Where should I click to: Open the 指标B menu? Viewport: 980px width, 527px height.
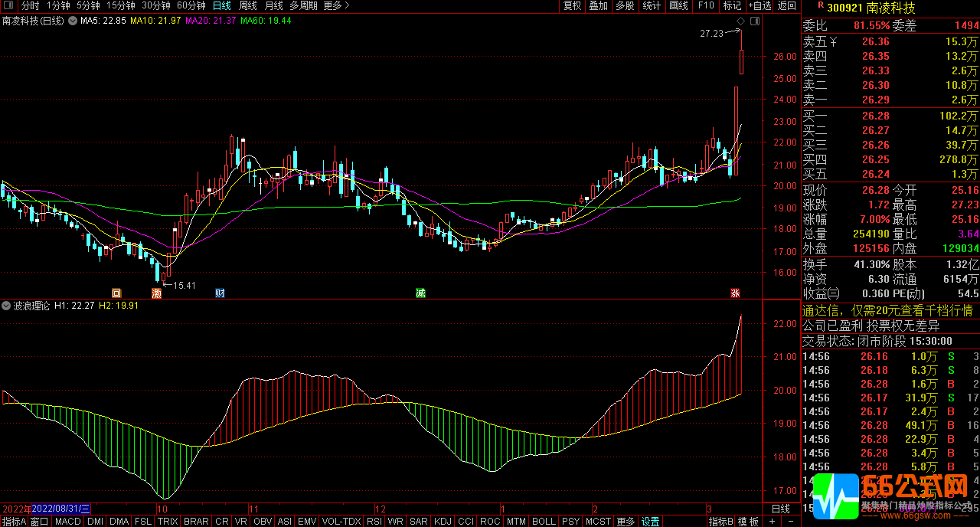pyautogui.click(x=721, y=522)
